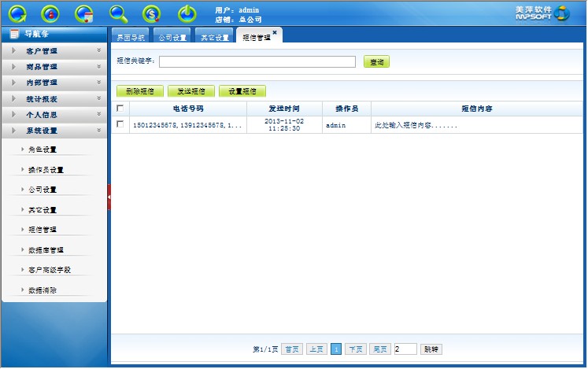
Task: Open the dollar sign money icon
Action: (x=152, y=13)
